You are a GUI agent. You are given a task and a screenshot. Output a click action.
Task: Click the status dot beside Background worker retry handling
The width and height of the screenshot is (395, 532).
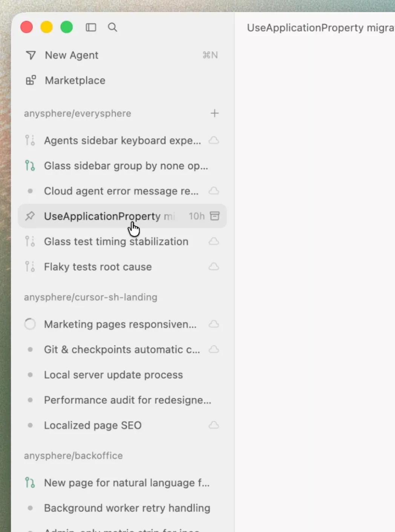30,508
